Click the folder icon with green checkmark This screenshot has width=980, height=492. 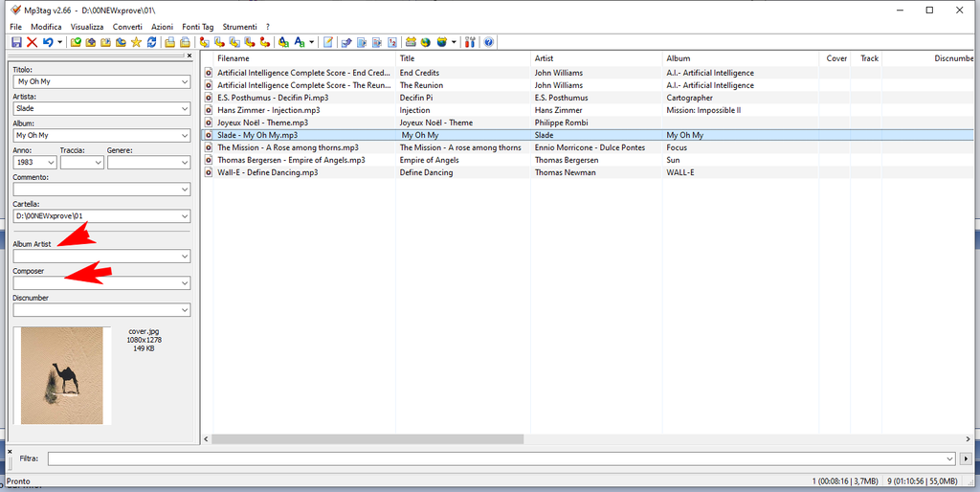[76, 42]
